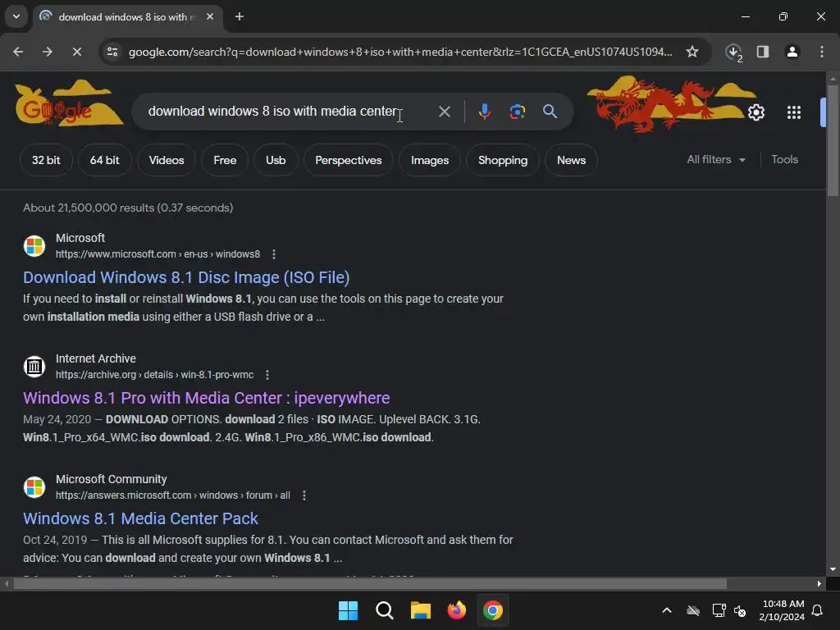This screenshot has width=840, height=630.
Task: Open Windows 8.1 Pro with Media Center link
Action: [206, 398]
